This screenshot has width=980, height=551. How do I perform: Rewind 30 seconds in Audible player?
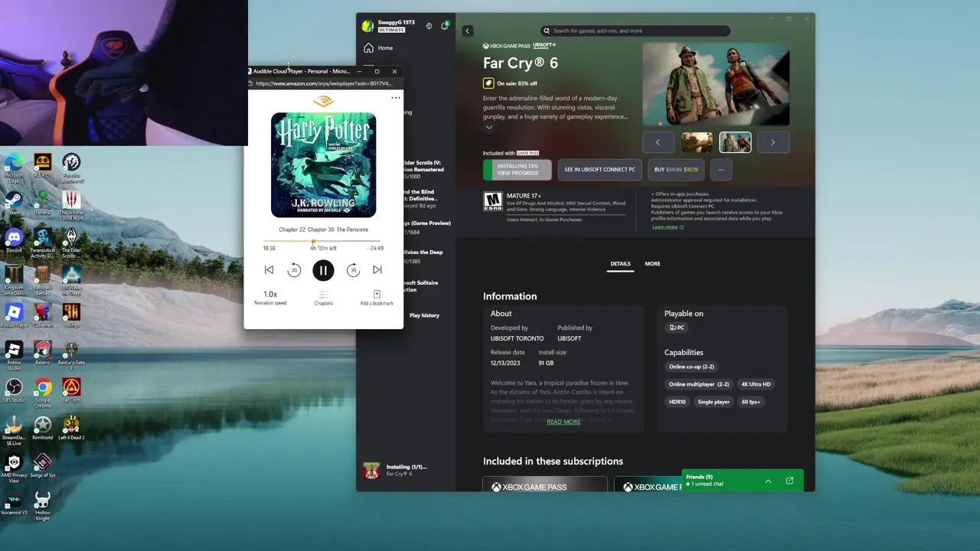click(x=294, y=270)
